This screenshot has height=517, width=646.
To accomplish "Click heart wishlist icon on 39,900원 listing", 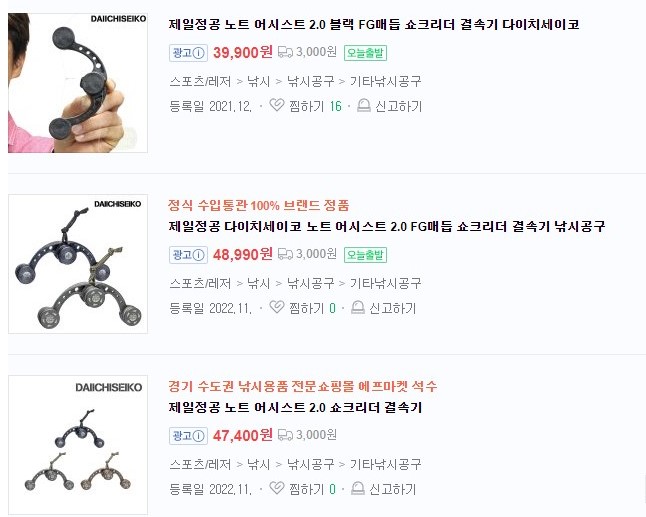I will click(276, 105).
